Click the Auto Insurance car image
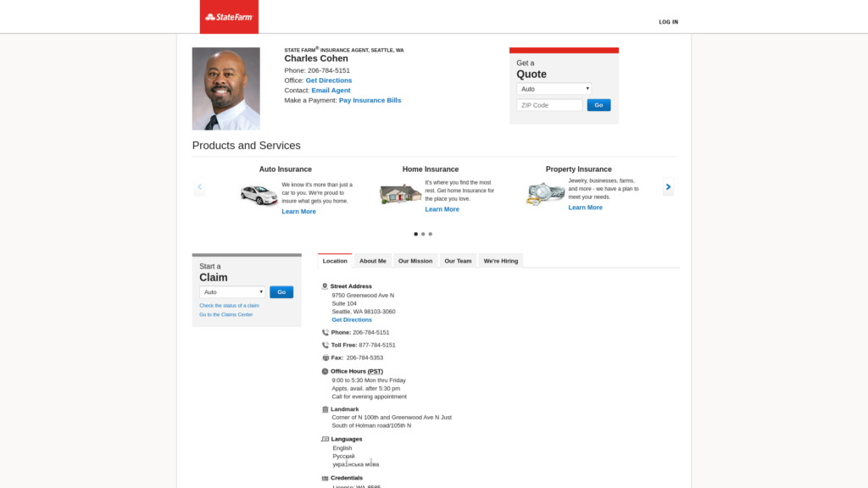The height and width of the screenshot is (488, 868). pos(259,195)
